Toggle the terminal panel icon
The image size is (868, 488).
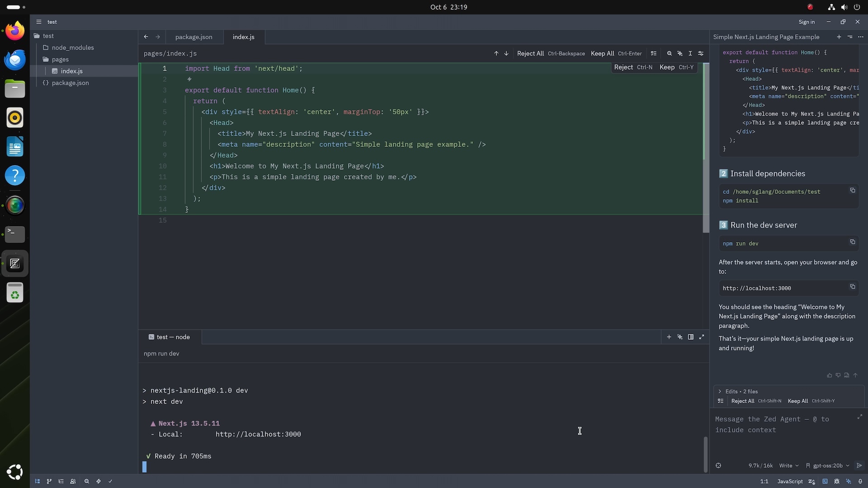pos(825,481)
